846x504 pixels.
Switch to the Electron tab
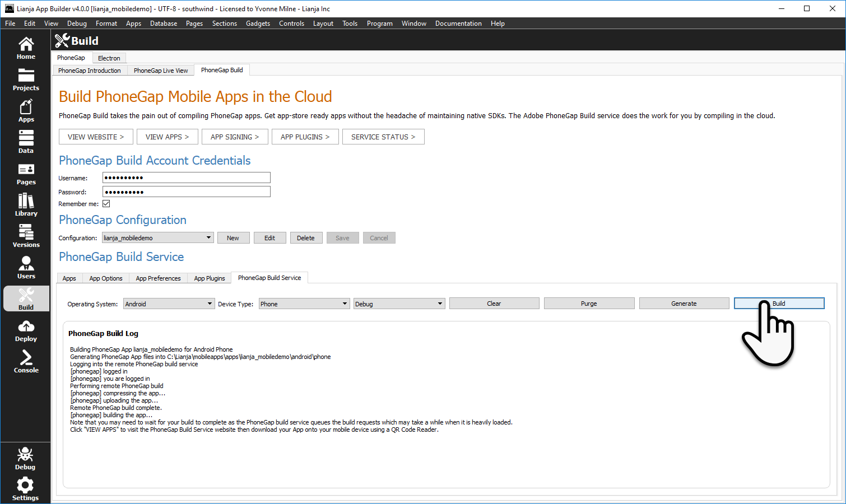point(109,58)
